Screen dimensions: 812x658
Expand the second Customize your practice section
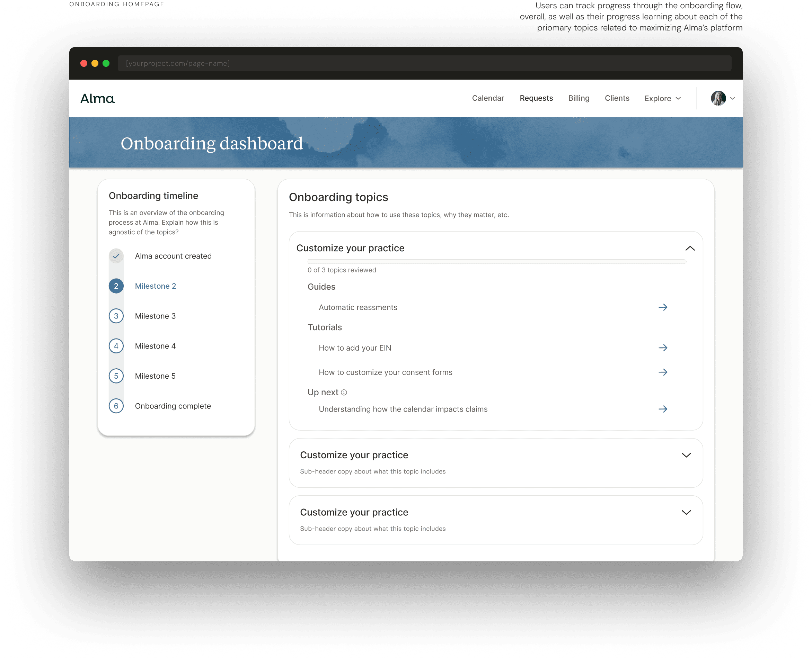click(x=686, y=455)
